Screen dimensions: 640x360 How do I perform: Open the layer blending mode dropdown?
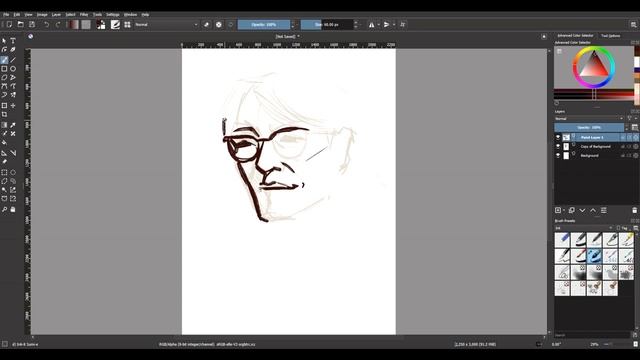(x=589, y=118)
